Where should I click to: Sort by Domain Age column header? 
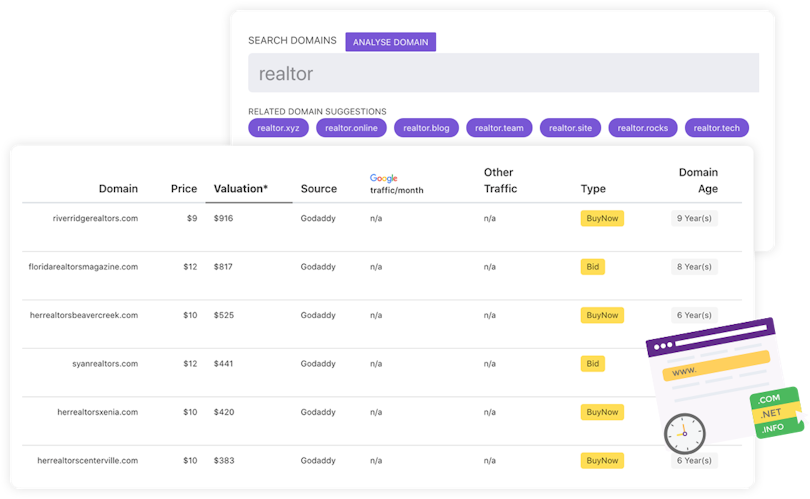(697, 180)
